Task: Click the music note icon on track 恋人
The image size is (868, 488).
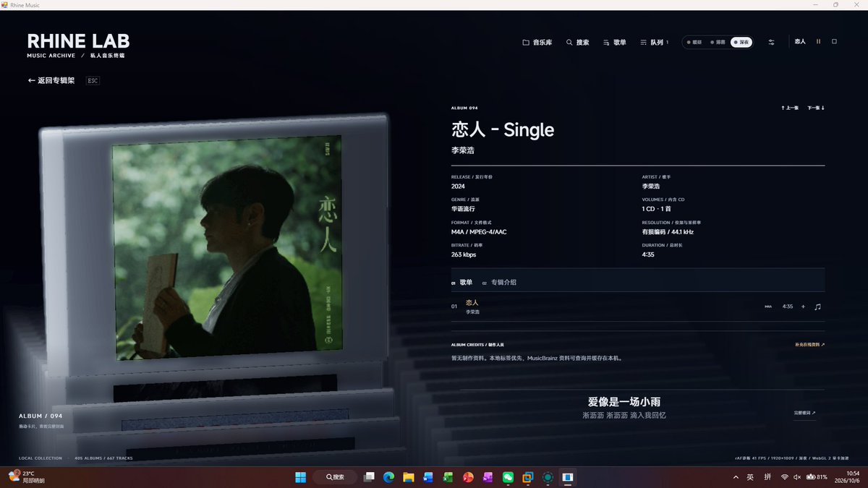Action: point(818,307)
